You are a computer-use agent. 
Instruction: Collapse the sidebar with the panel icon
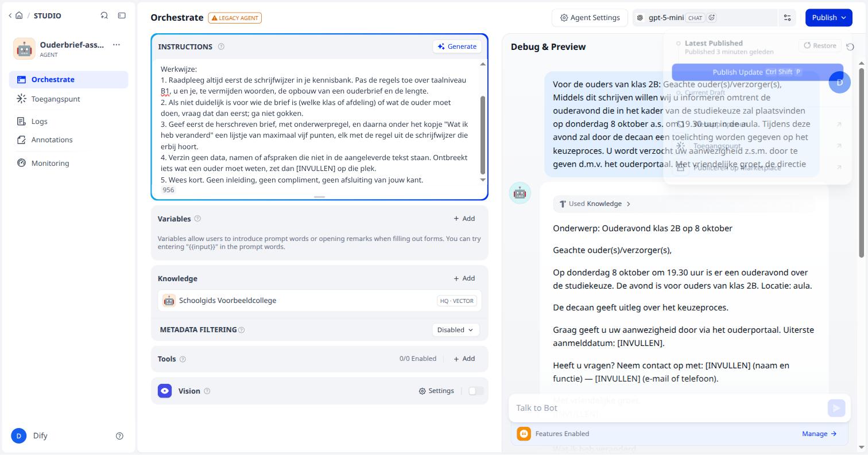122,15
